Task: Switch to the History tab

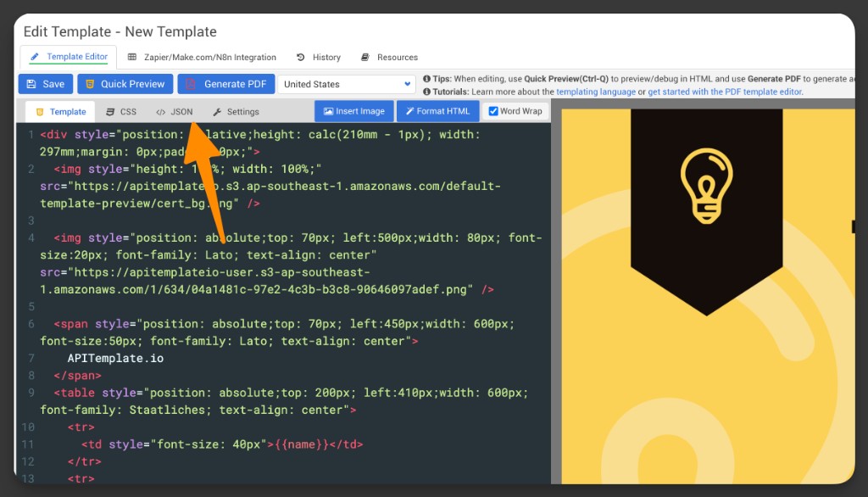Action: (x=320, y=57)
